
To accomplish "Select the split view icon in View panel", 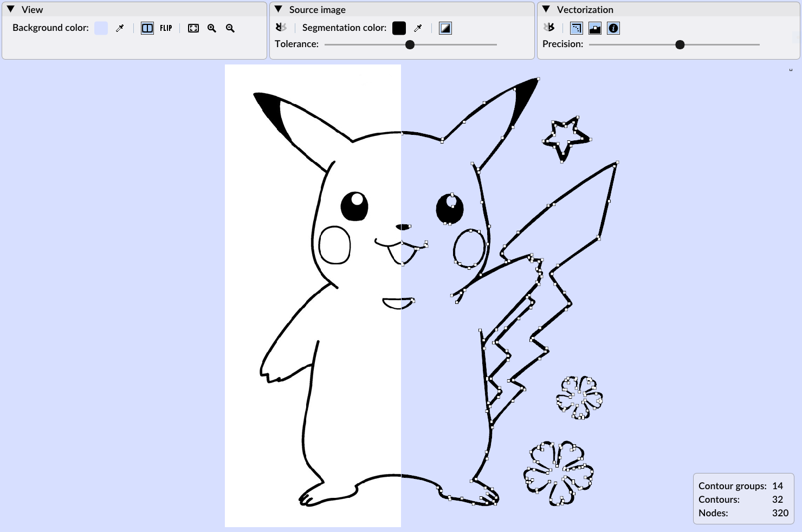I will click(x=147, y=28).
